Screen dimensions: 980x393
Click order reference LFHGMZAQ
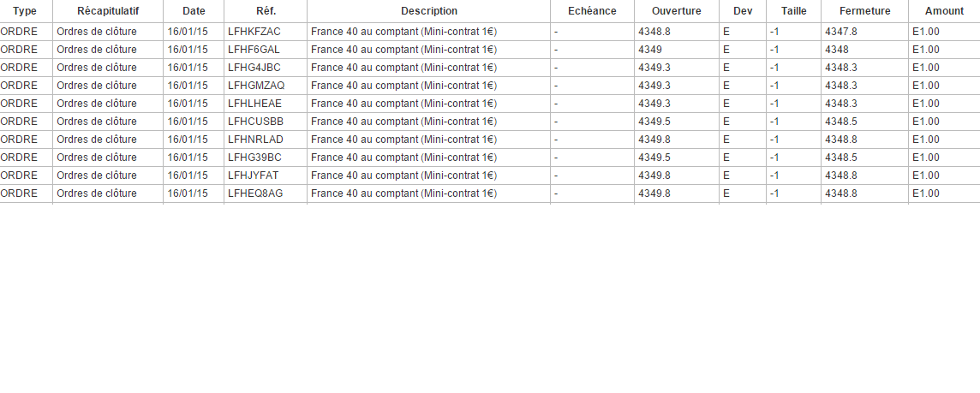click(256, 86)
